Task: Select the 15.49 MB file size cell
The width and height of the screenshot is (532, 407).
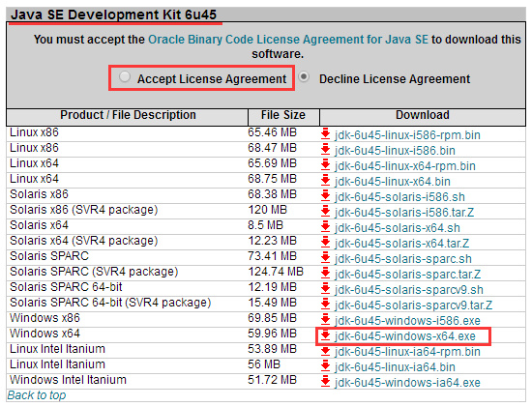Action: (x=272, y=303)
